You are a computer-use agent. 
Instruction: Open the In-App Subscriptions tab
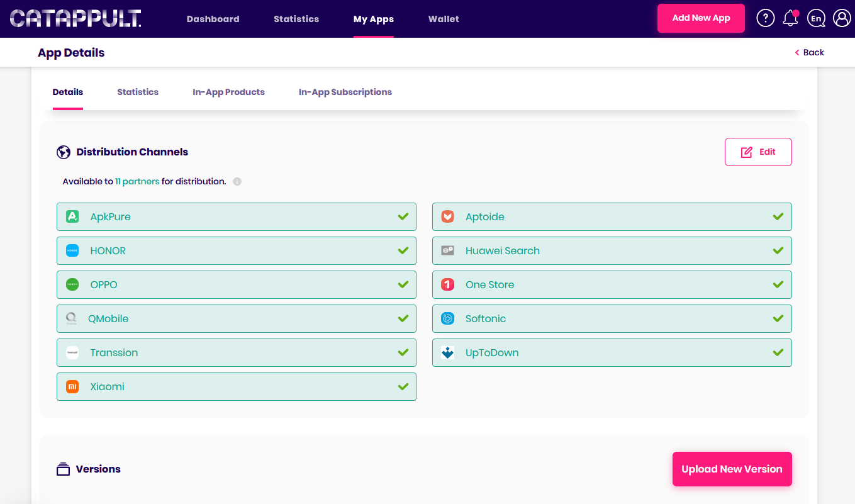pos(345,92)
